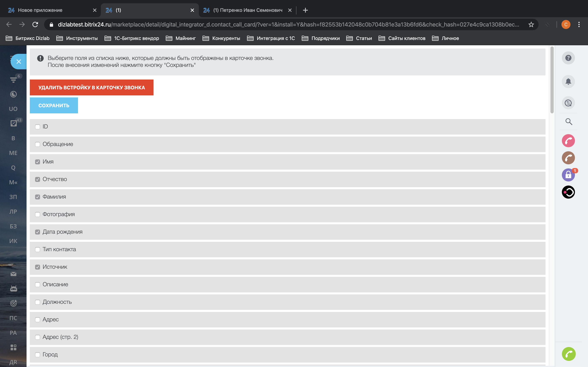Open the Chrome three-dot menu
The width and height of the screenshot is (588, 367).
point(579,24)
